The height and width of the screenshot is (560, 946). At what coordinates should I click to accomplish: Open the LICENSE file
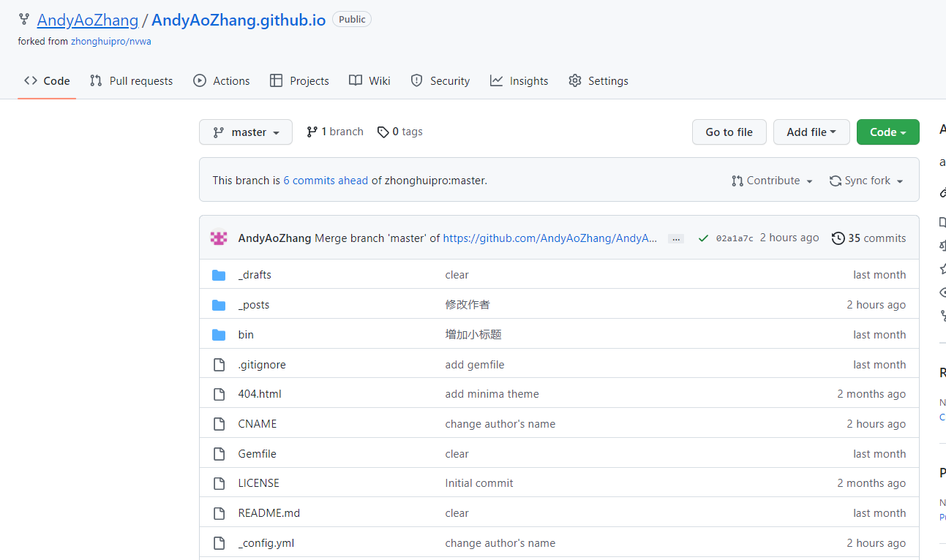point(259,483)
